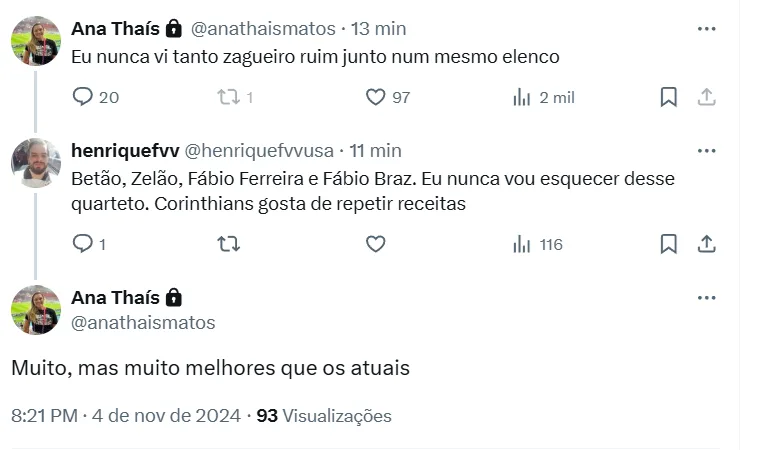Share Ana Thaís's first tweet
The image size is (757, 450).
coord(706,97)
